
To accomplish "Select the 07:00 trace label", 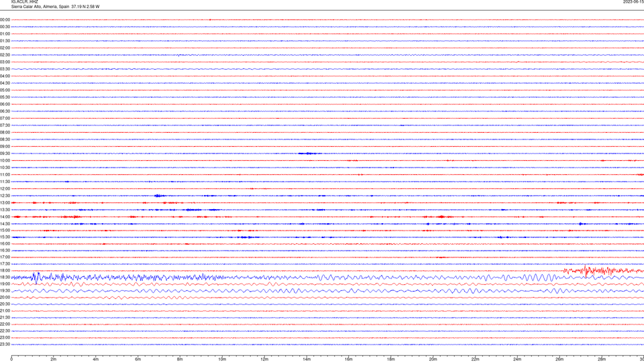I will click(x=5, y=118).
